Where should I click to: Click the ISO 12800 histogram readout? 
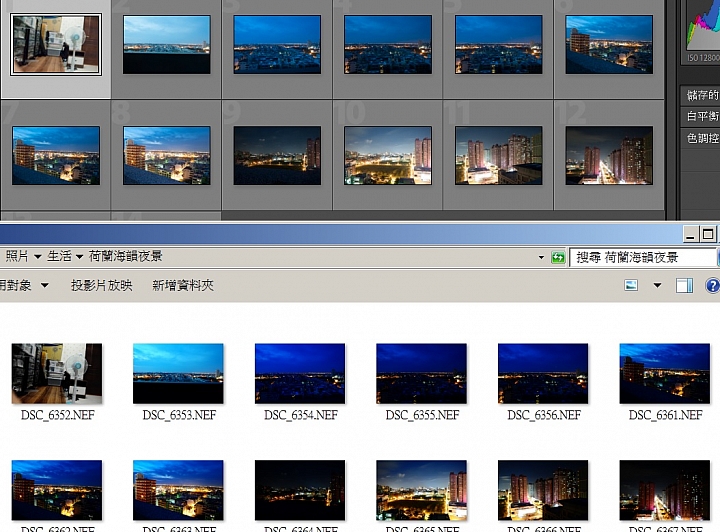703,58
